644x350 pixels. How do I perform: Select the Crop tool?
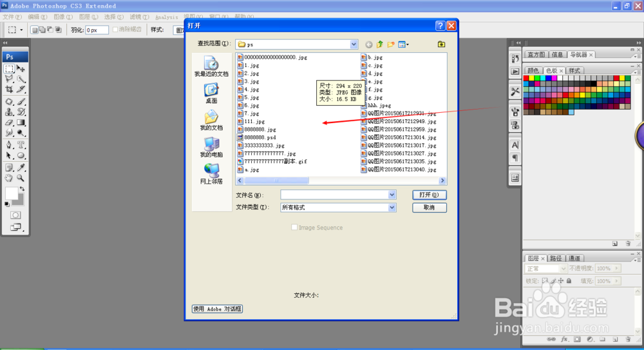[x=9, y=89]
